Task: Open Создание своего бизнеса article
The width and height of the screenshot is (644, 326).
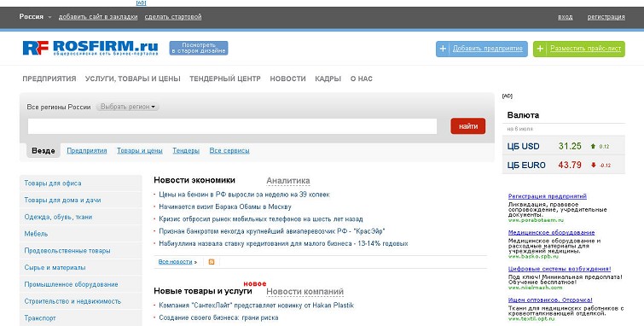Action: click(x=218, y=317)
